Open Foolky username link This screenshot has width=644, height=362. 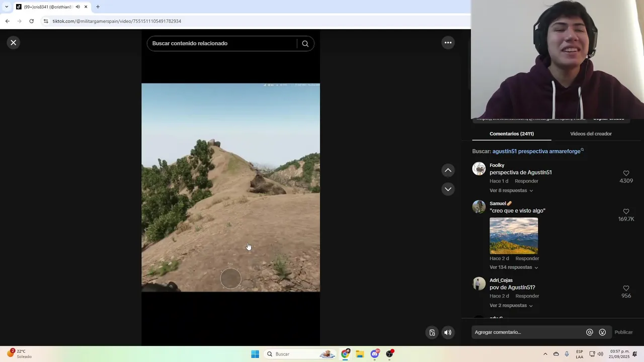click(x=497, y=165)
